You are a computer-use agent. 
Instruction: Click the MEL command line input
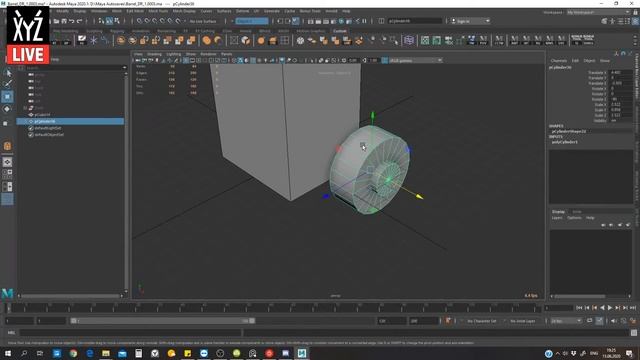pyautogui.click(x=131, y=333)
